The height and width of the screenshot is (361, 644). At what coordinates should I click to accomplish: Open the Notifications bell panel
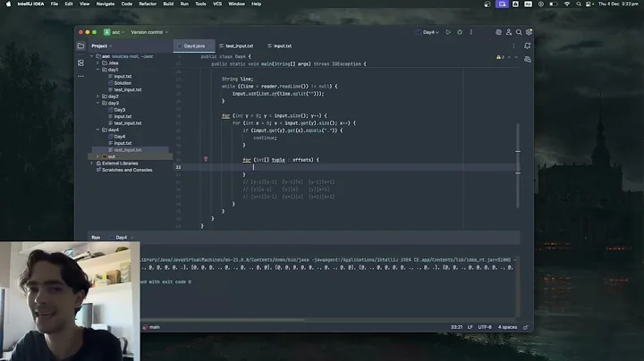528,46
